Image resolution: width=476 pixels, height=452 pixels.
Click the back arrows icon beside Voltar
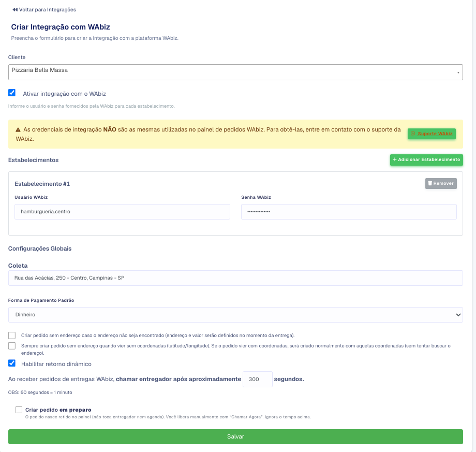[x=15, y=10]
